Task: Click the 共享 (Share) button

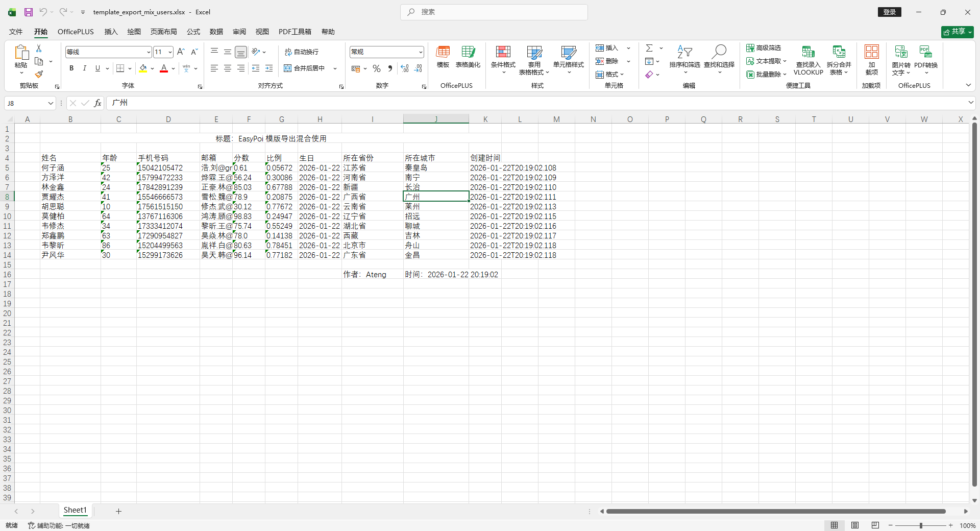Action: point(957,32)
